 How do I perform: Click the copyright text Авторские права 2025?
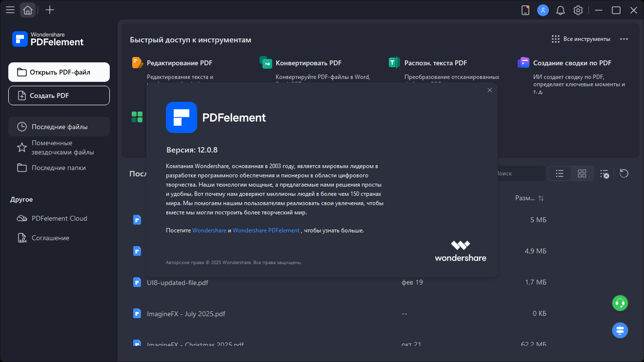tap(234, 263)
